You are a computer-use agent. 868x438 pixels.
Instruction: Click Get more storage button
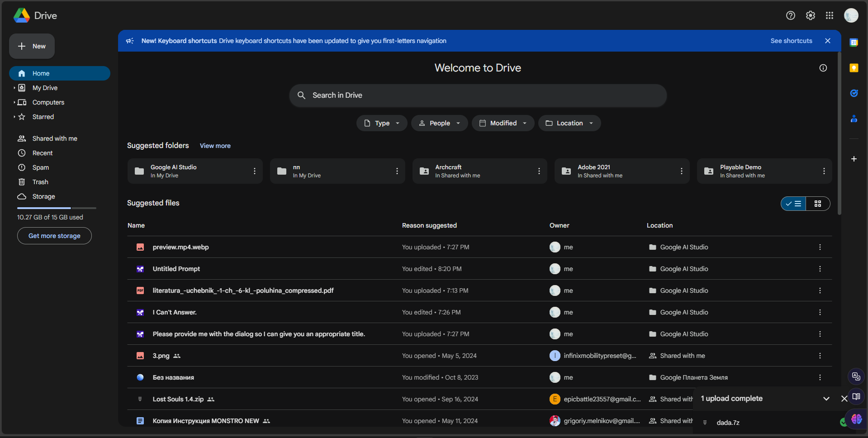54,236
